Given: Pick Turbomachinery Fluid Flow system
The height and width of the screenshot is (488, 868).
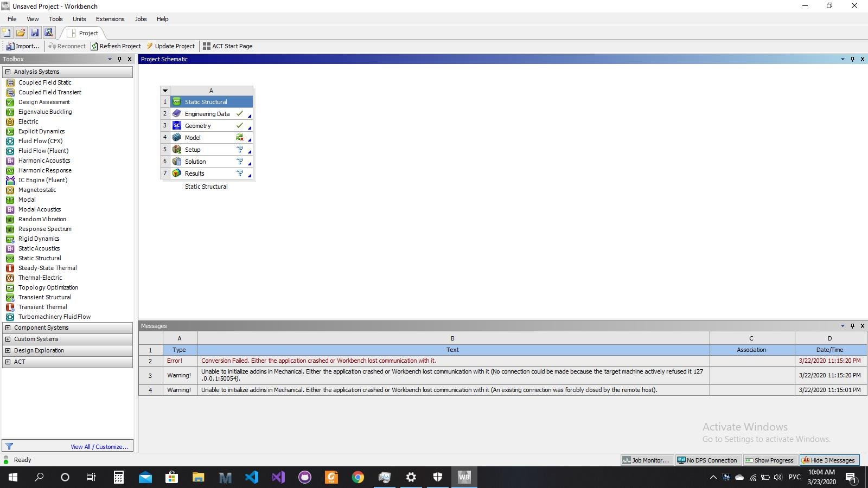Looking at the screenshot, I should (54, 317).
